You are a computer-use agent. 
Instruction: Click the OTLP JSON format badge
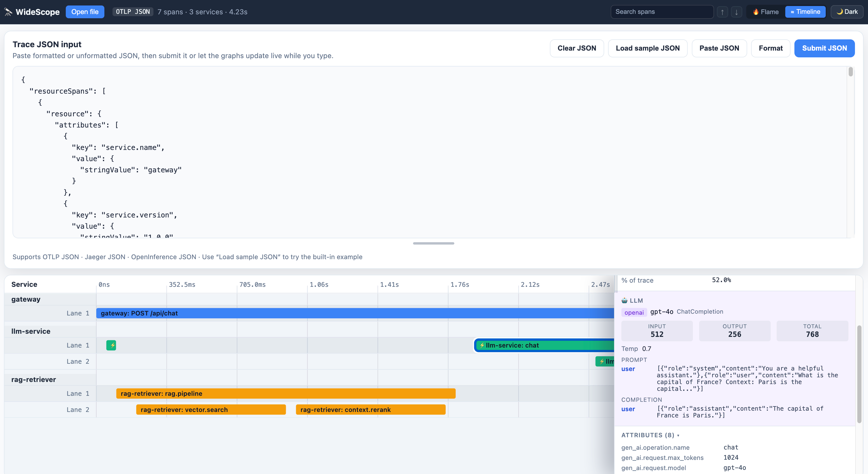tap(133, 12)
